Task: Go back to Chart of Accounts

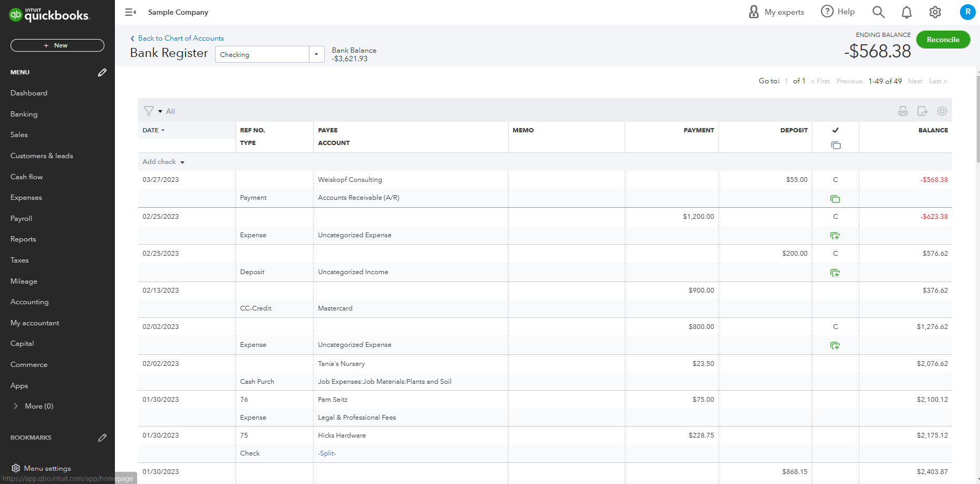Action: pyautogui.click(x=180, y=38)
